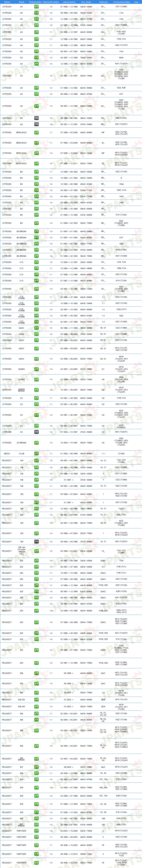Click the '35kW / 48KM' power cell

coord(86,269)
